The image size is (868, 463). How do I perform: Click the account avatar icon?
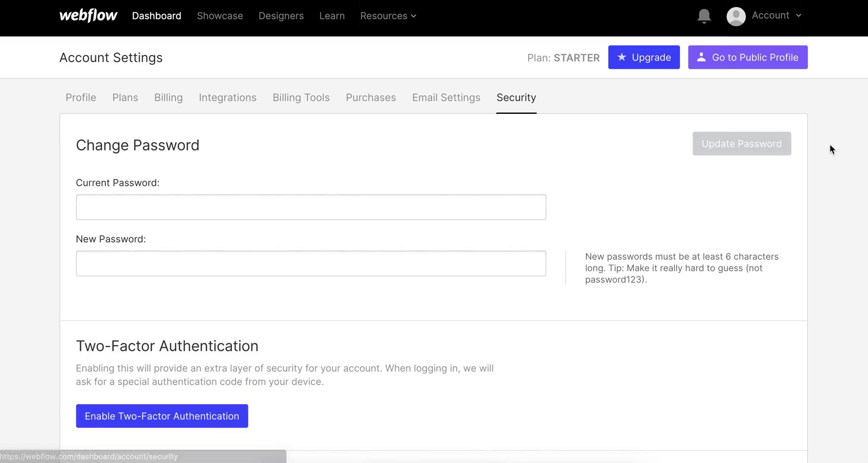click(x=736, y=16)
